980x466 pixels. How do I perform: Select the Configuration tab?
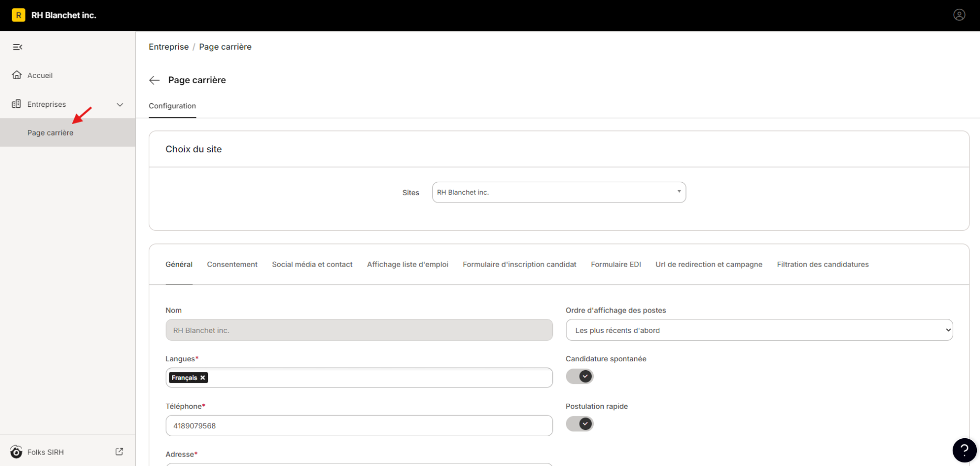coord(172,106)
